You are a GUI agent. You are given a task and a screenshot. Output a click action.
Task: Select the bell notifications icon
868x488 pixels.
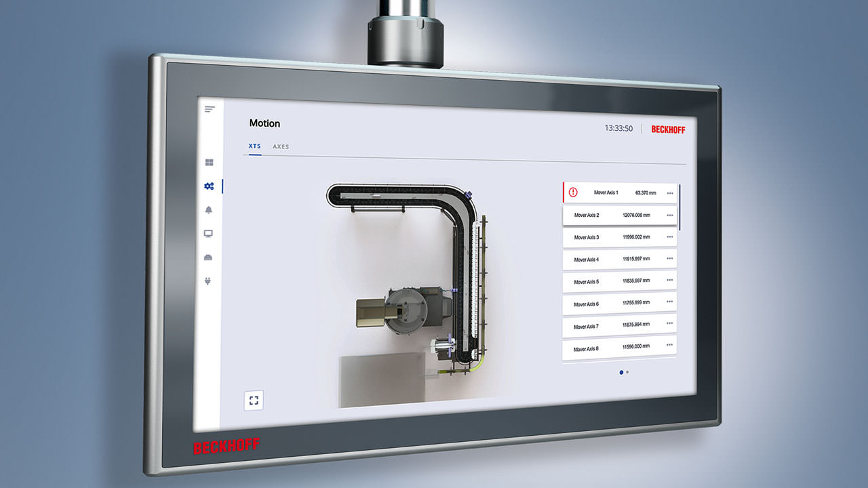coord(209,209)
